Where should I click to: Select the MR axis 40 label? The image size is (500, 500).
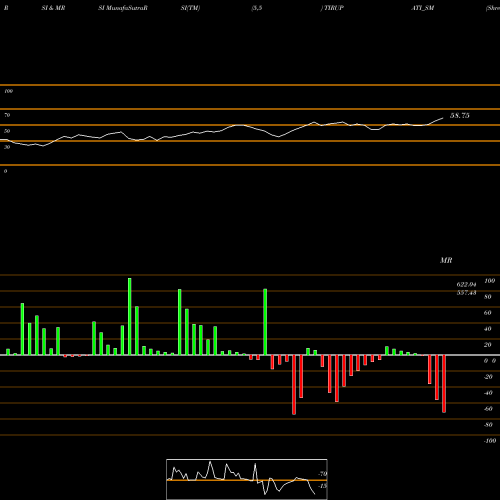click(x=488, y=329)
